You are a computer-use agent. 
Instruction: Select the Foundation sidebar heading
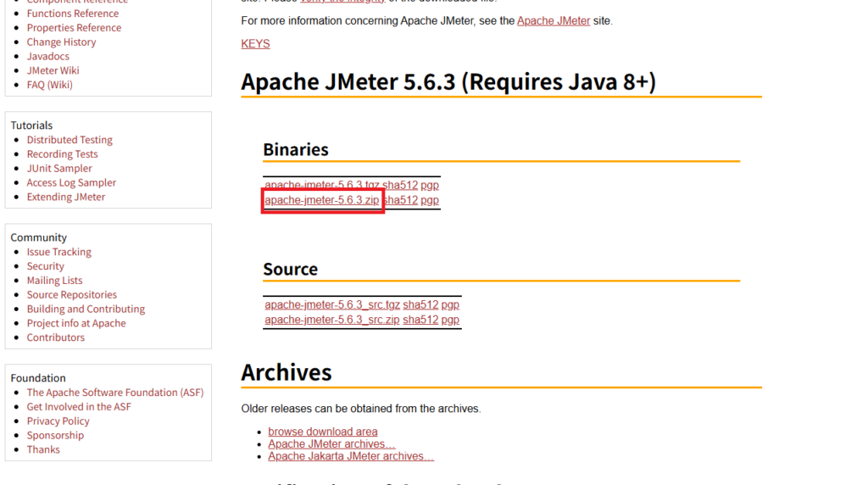coord(38,378)
